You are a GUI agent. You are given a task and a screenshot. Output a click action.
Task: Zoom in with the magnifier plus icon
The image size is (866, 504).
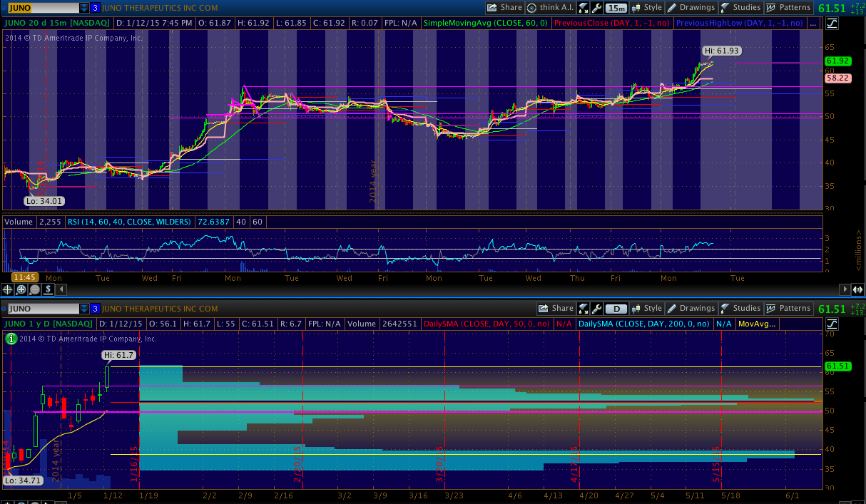pos(21,289)
